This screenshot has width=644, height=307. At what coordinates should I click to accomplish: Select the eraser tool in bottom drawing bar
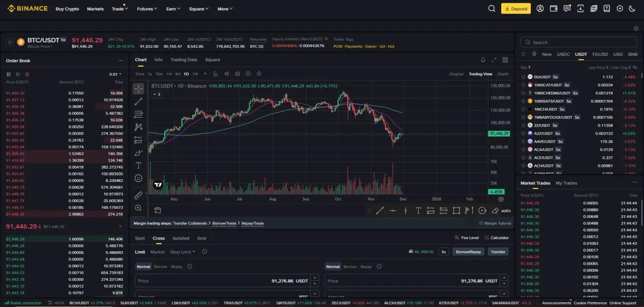[x=495, y=210]
